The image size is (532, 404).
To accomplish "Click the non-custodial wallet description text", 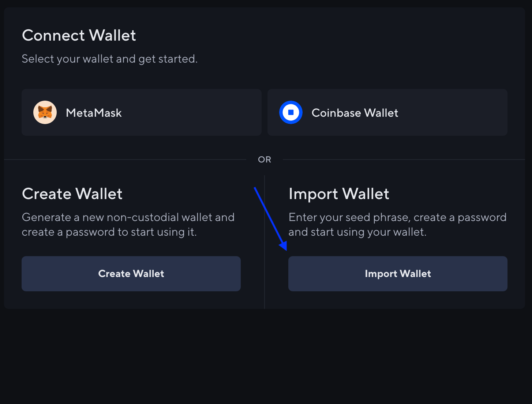I will 128,224.
